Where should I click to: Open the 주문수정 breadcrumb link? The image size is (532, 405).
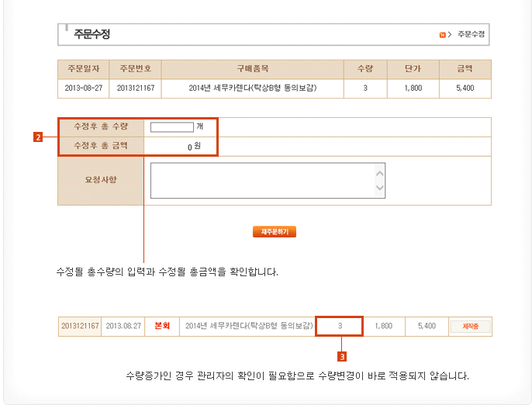471,35
